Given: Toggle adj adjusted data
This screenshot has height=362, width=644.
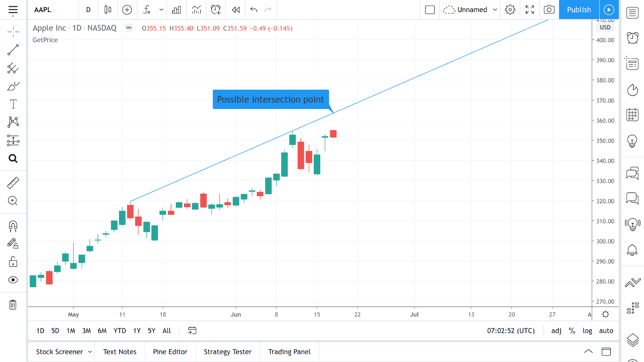Looking at the screenshot, I should [556, 331].
